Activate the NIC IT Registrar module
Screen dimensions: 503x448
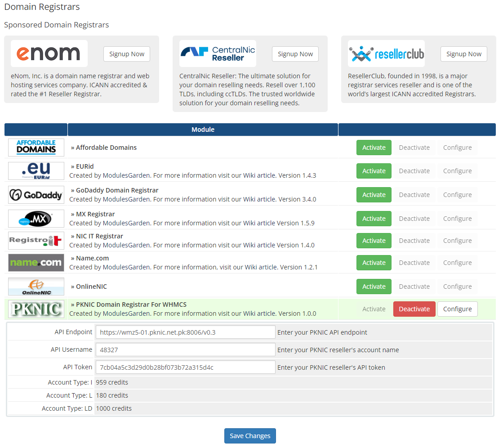click(374, 241)
